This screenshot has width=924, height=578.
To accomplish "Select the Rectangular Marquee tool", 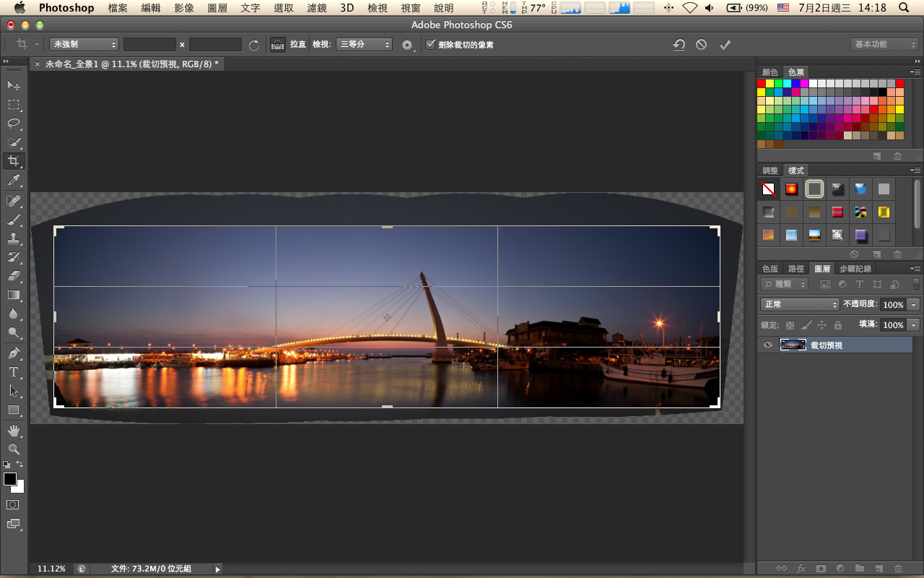I will click(x=14, y=105).
